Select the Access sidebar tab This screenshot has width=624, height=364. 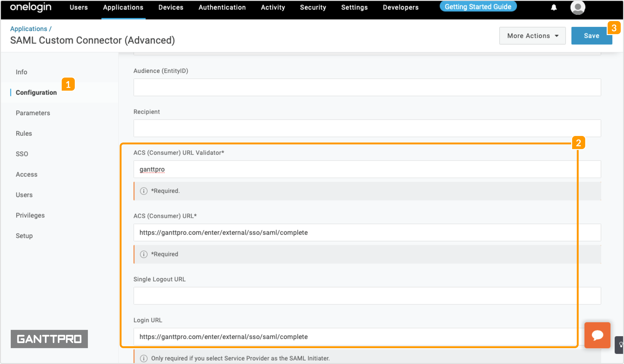pos(26,174)
